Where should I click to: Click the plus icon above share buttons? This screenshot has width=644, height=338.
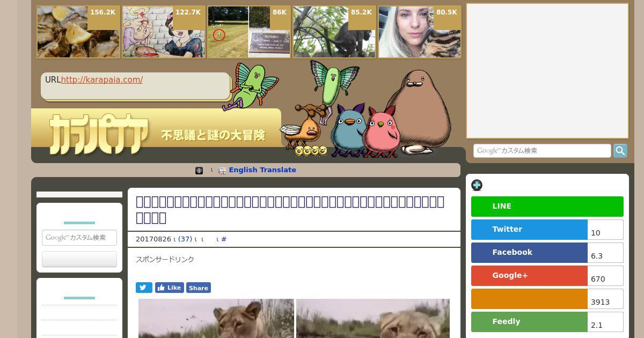pos(477,185)
